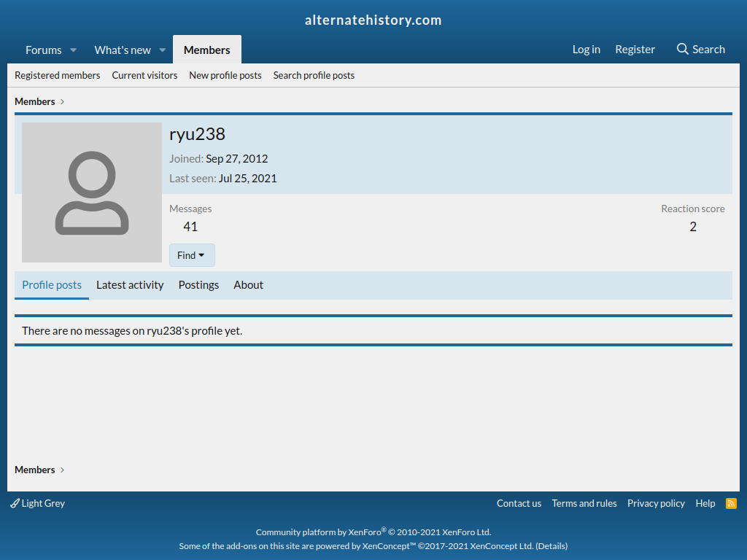This screenshot has width=747, height=560.
Task: Click the alternatehistory.com site title
Action: pos(373,20)
